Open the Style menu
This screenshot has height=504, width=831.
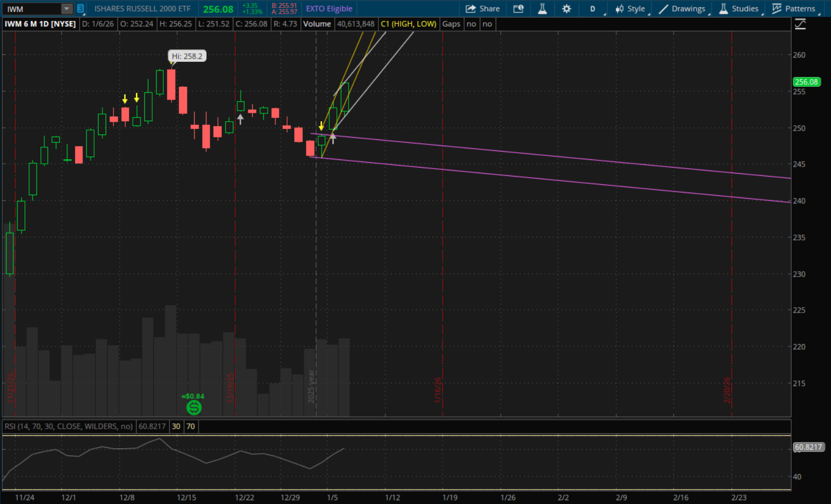click(630, 9)
